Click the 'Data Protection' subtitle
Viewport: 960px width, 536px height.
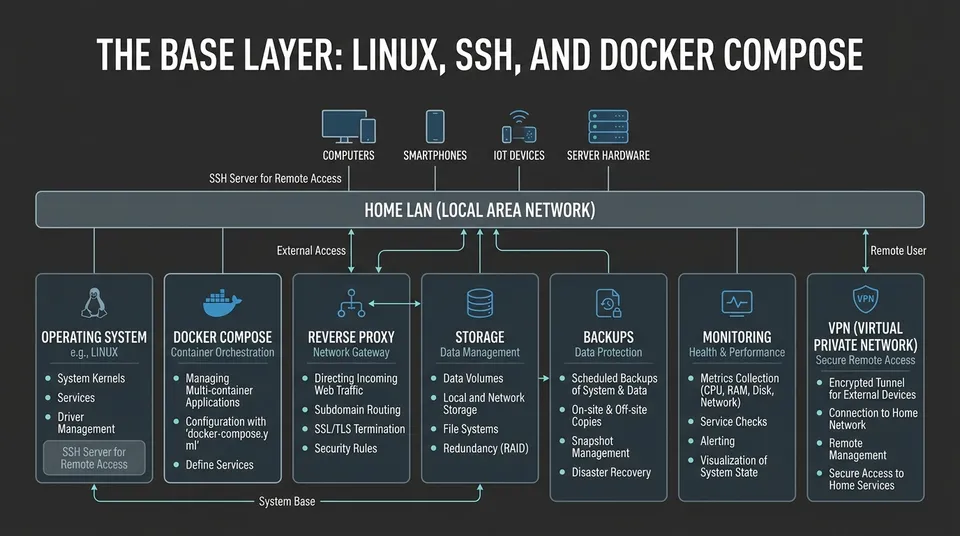(609, 352)
